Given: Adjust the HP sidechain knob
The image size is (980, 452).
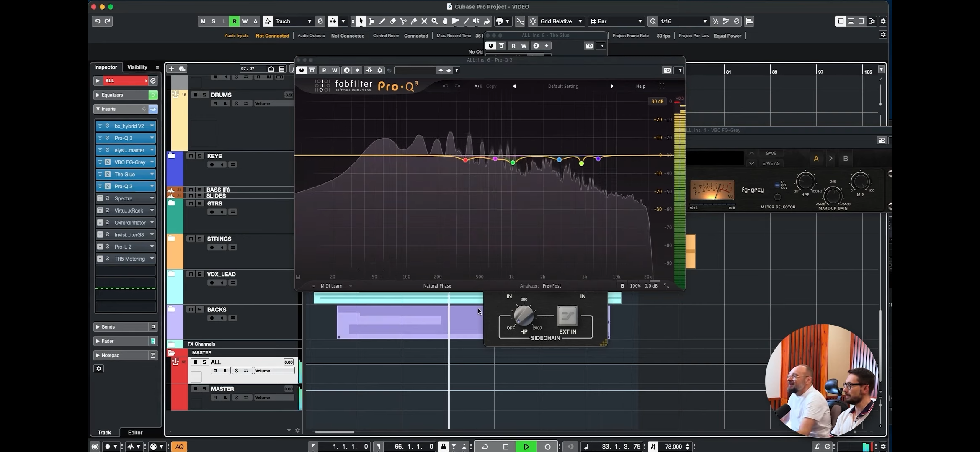Looking at the screenshot, I should (524, 316).
